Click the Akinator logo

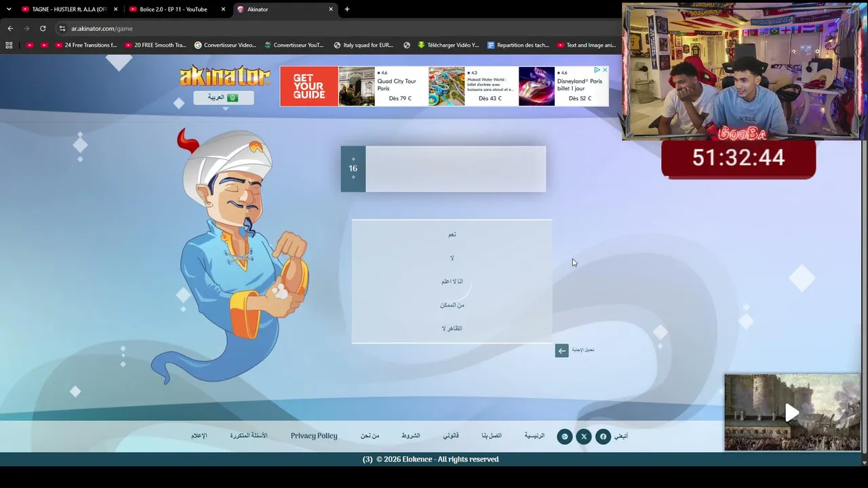tap(224, 76)
